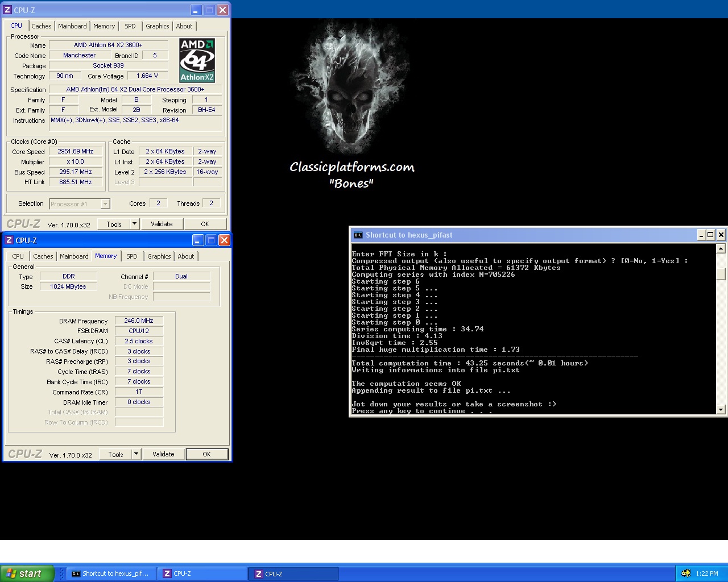Click the Code Name value Manchester

(x=80, y=56)
